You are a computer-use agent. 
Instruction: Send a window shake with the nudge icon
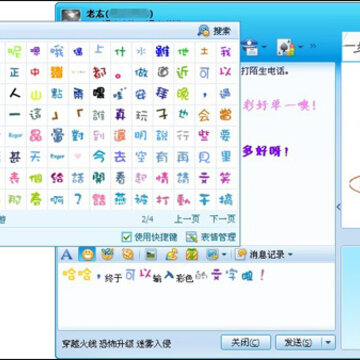tap(128, 255)
